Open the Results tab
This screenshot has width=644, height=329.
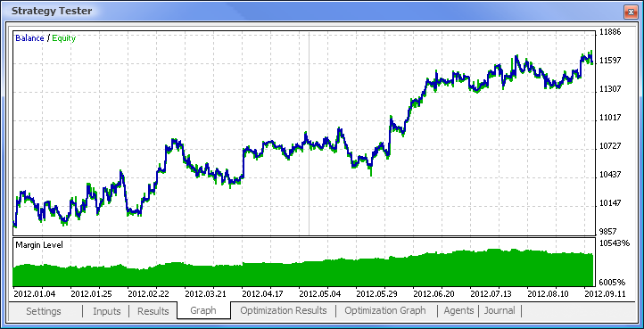click(153, 311)
